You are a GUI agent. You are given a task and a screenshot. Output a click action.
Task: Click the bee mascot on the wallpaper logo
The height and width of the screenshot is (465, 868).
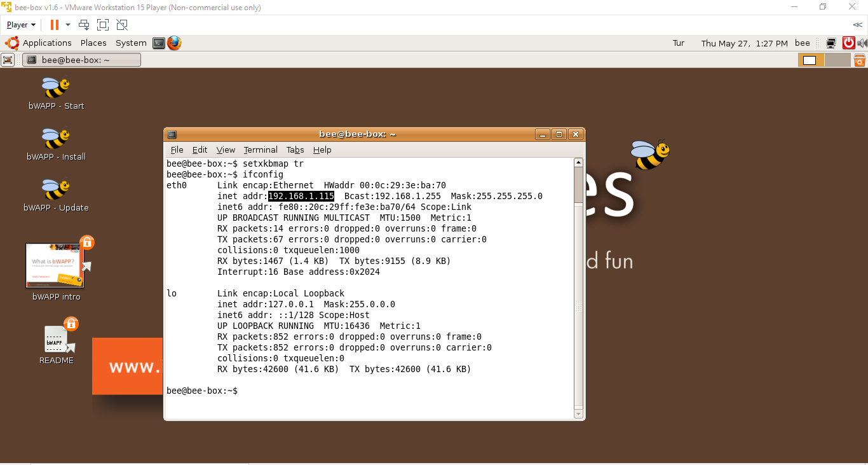coord(649,155)
